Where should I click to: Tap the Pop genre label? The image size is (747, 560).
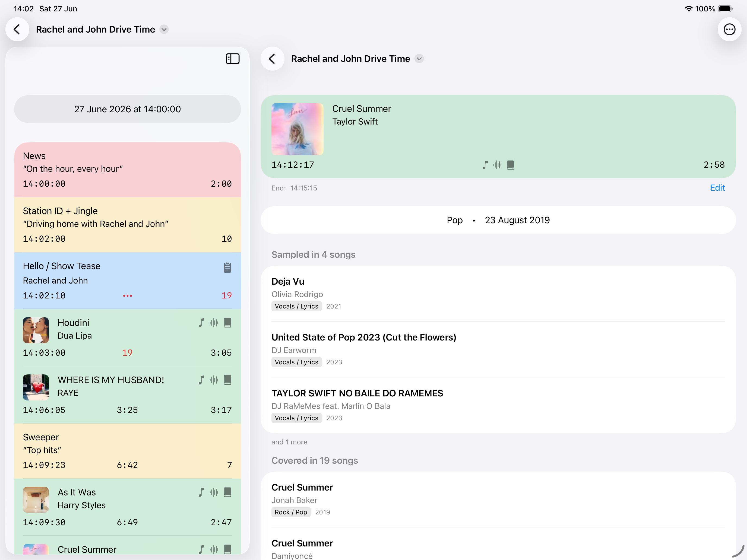[455, 220]
